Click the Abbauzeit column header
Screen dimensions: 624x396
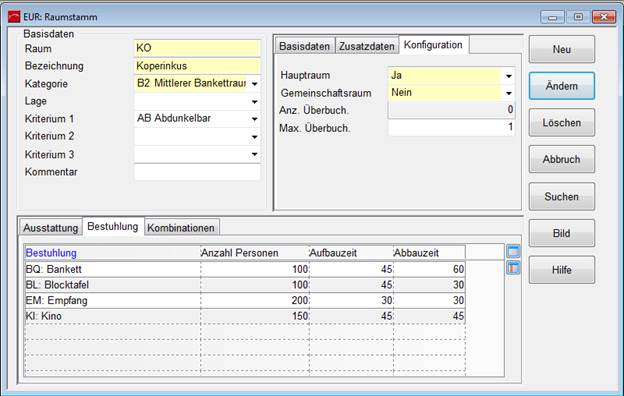pos(429,253)
